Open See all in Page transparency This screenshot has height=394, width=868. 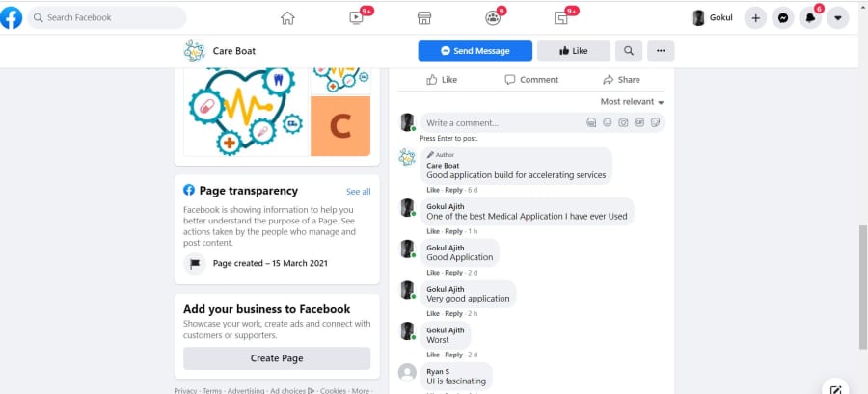click(358, 192)
